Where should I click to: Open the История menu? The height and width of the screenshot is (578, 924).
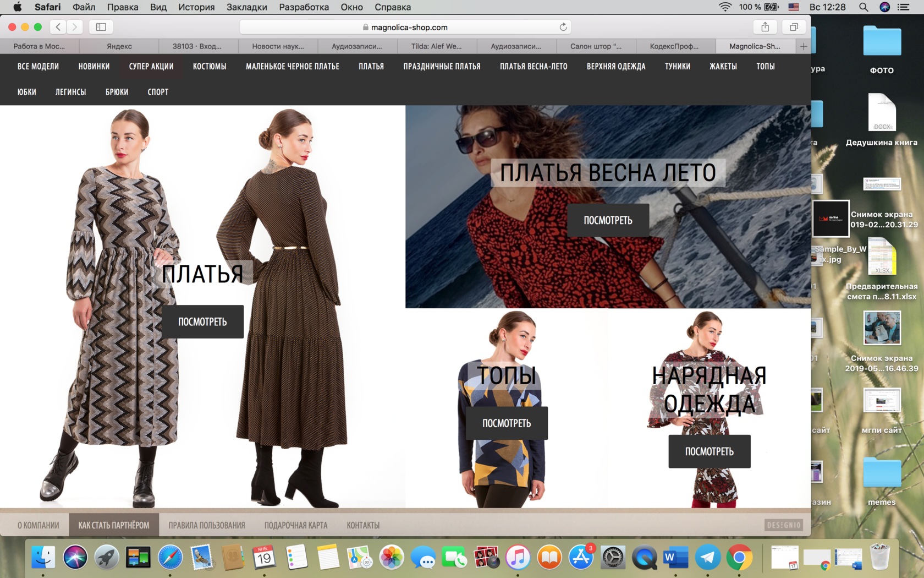pyautogui.click(x=196, y=7)
